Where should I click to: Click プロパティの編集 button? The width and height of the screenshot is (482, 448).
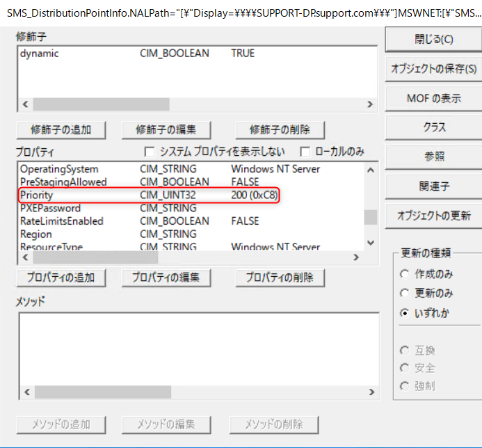tap(166, 278)
